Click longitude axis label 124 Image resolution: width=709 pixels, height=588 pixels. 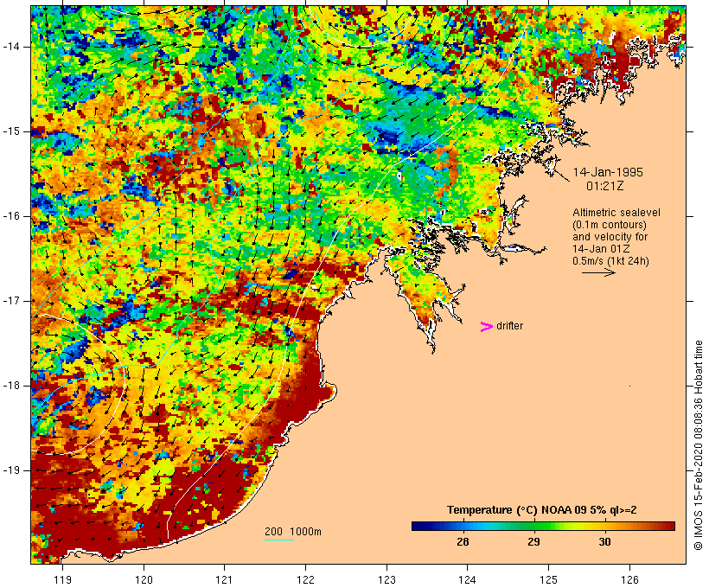click(x=467, y=580)
